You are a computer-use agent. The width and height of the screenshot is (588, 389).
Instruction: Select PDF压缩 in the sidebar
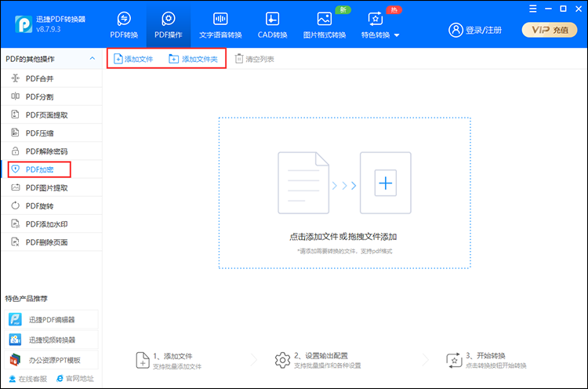pyautogui.click(x=52, y=133)
